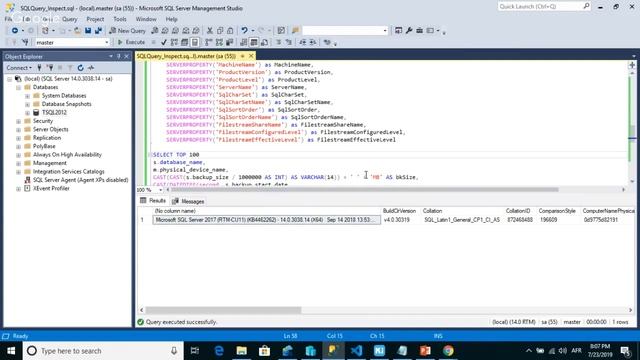
Task: Open the Properties wrench icon
Action: 409,31
